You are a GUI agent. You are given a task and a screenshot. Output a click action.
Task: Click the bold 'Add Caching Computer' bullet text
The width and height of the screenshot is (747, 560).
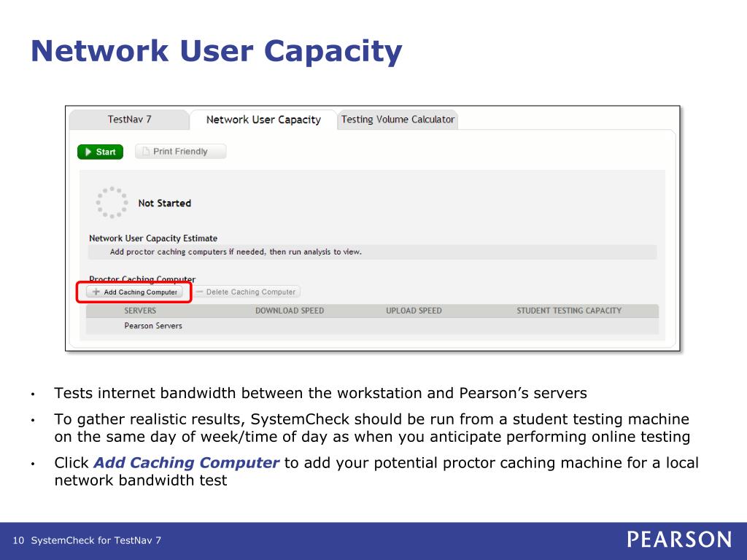(186, 463)
